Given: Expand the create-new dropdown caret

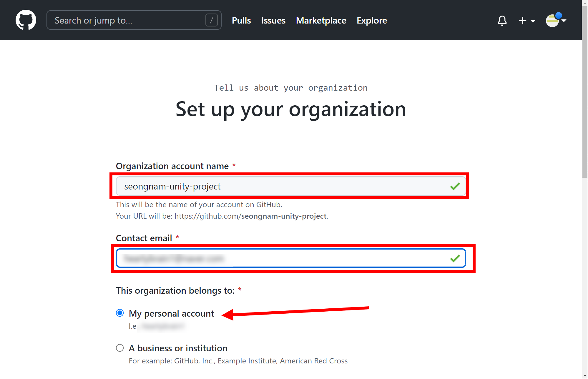Looking at the screenshot, I should (x=533, y=21).
